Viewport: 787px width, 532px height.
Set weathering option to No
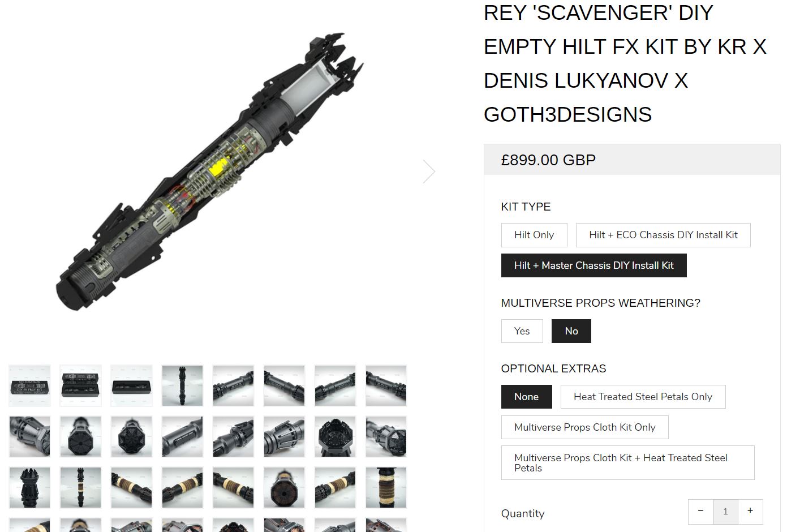571,331
